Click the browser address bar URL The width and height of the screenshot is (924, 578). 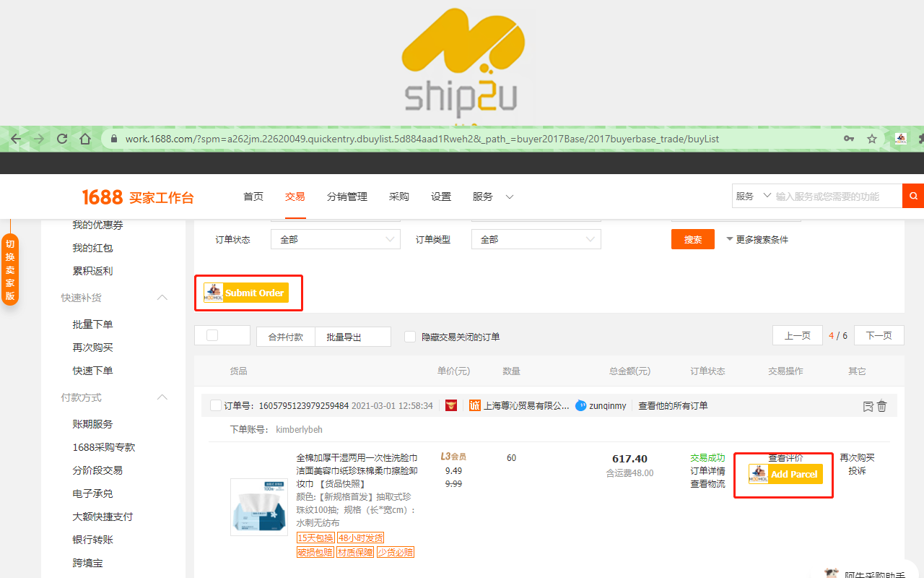tap(422, 139)
